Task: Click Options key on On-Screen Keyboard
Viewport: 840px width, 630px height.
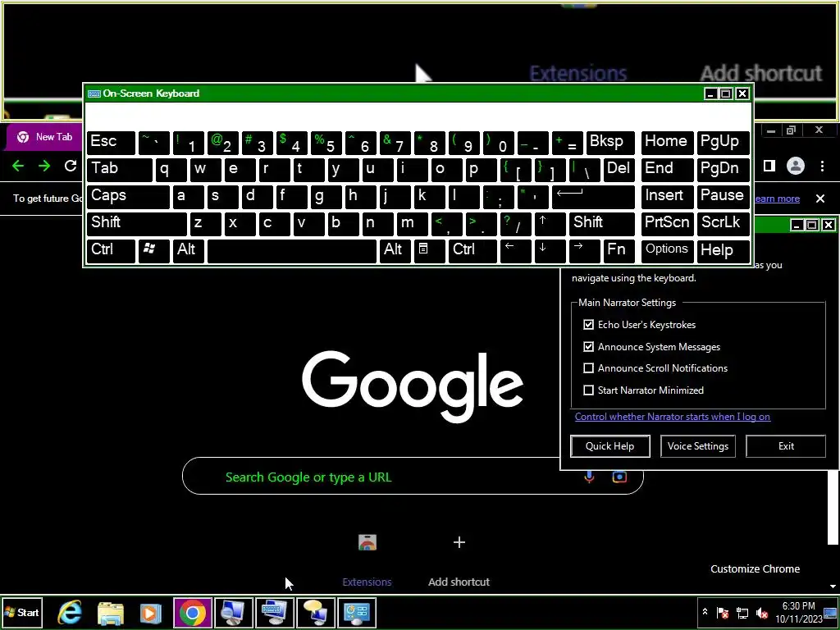Action: [x=667, y=251]
